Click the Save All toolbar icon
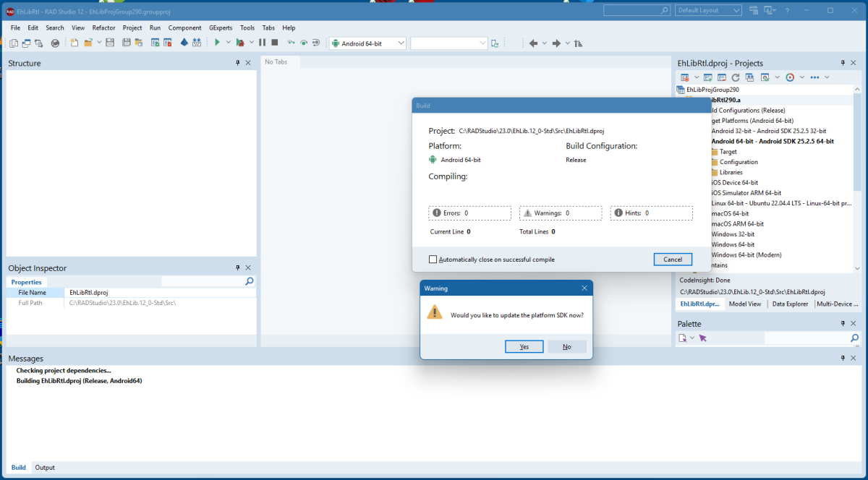Image resolution: width=868 pixels, height=480 pixels. [127, 43]
